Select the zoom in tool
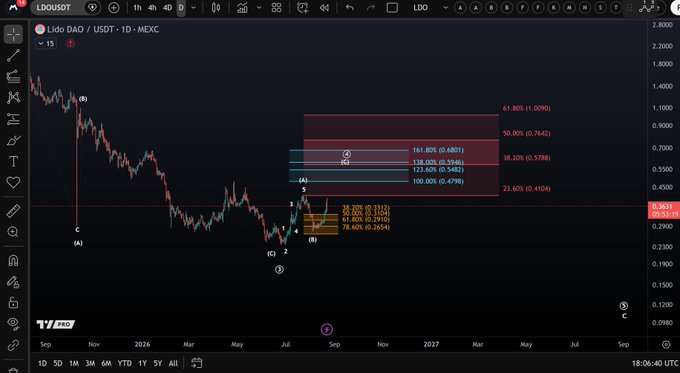The height and width of the screenshot is (373, 680). tap(13, 232)
